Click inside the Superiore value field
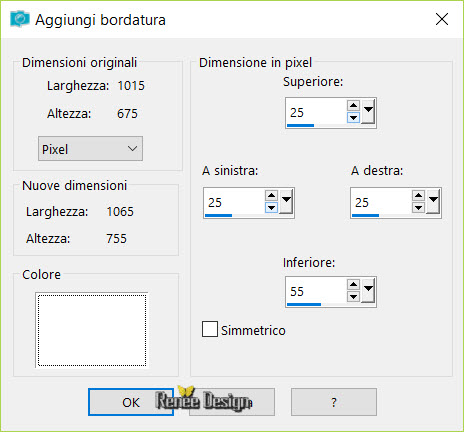This screenshot has width=464, height=432. pos(316,112)
